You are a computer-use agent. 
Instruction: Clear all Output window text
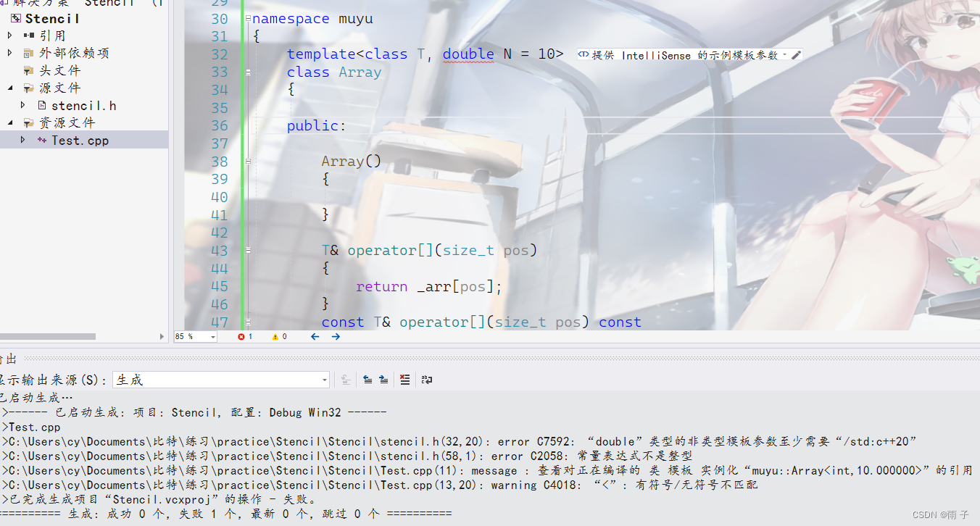tap(405, 380)
